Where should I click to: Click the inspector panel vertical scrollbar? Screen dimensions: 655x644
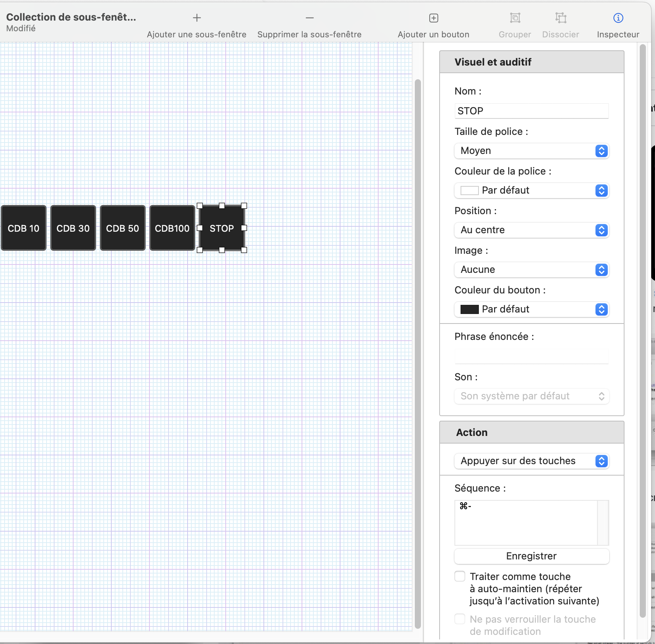[x=643, y=331]
